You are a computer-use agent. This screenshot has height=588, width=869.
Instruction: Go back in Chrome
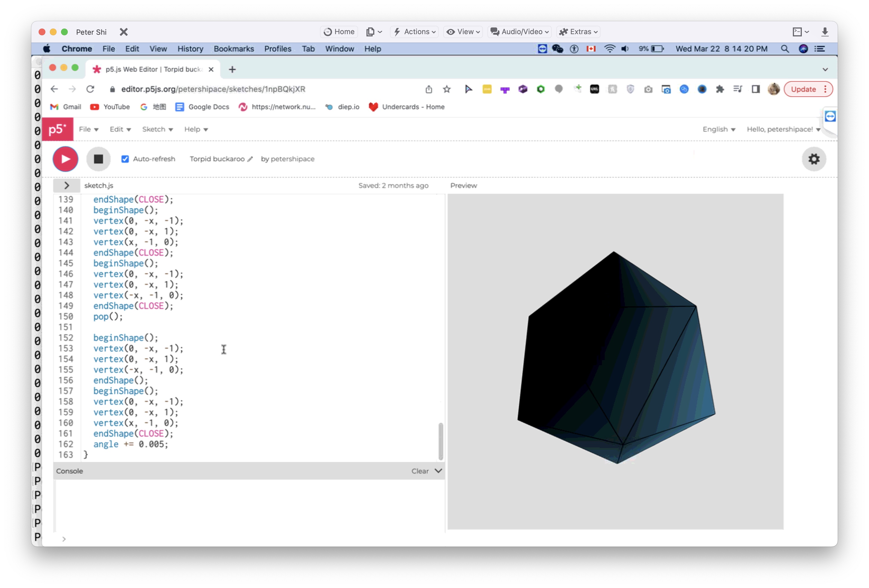coord(54,89)
